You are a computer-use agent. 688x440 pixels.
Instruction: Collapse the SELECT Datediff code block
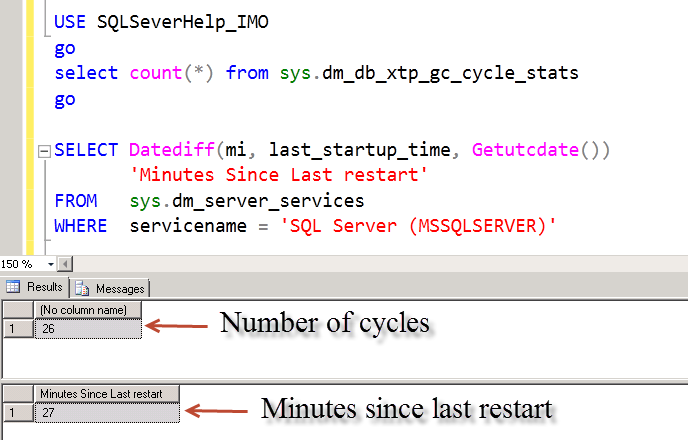click(43, 151)
